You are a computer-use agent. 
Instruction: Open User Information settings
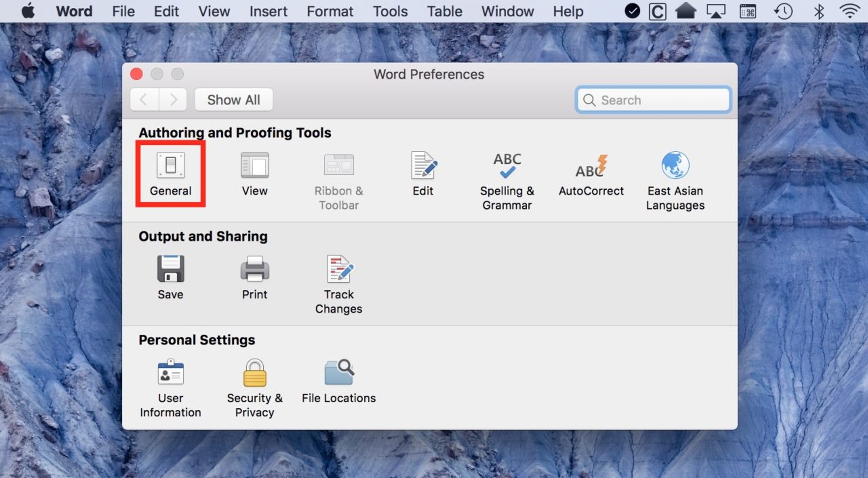tap(170, 389)
